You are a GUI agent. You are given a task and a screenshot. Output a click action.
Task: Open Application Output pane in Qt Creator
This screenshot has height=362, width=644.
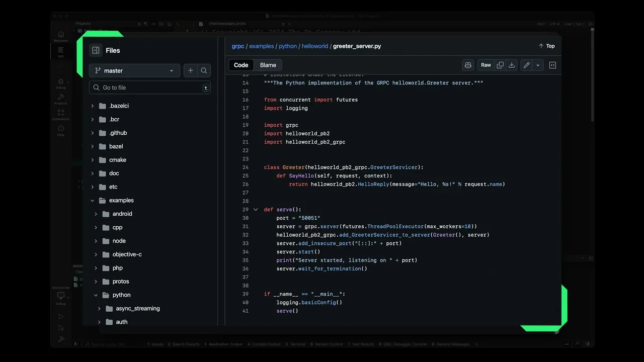point(223,344)
